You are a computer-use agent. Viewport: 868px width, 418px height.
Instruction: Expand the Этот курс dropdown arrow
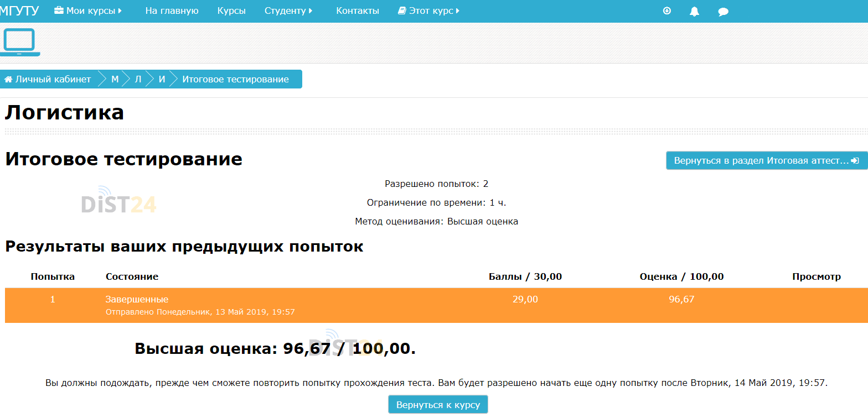(458, 11)
